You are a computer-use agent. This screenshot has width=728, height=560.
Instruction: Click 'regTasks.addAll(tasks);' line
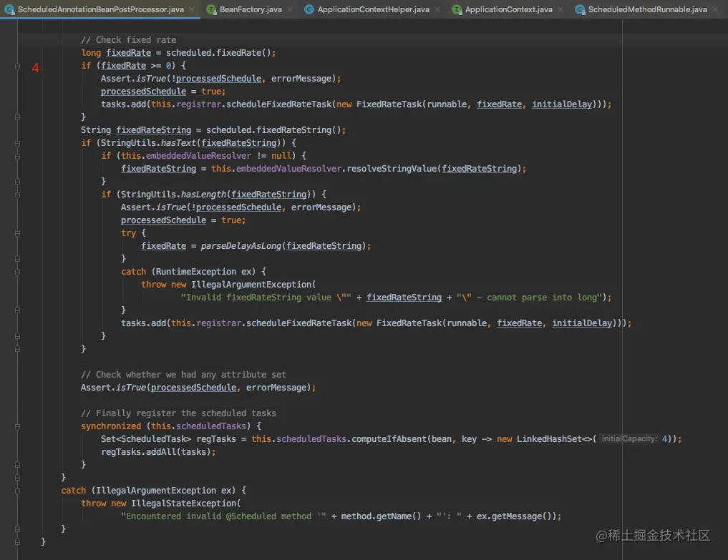tap(158, 452)
